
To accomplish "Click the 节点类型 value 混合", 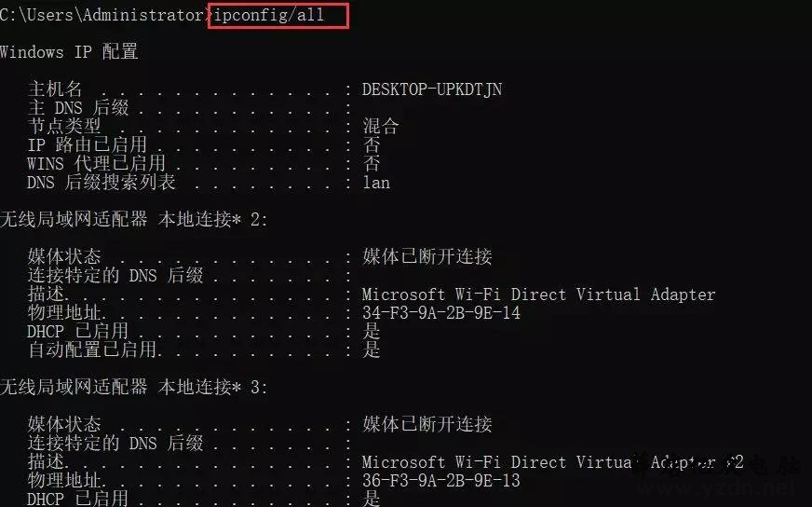I will click(381, 127).
